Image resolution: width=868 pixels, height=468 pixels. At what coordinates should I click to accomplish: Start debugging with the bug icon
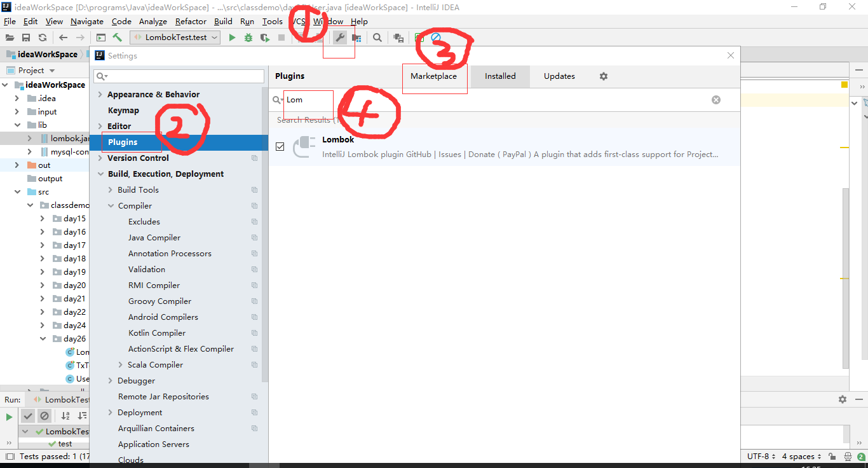pos(248,38)
